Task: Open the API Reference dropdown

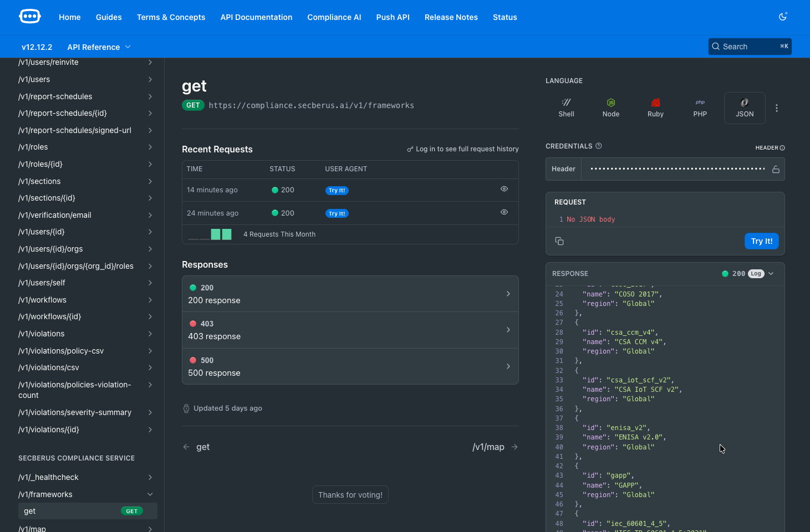Action: [x=99, y=47]
